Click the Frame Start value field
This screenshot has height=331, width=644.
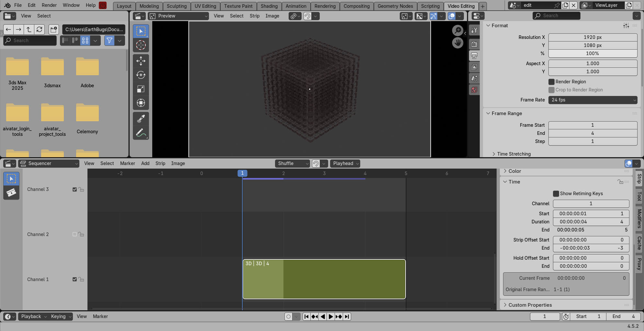pos(593,125)
